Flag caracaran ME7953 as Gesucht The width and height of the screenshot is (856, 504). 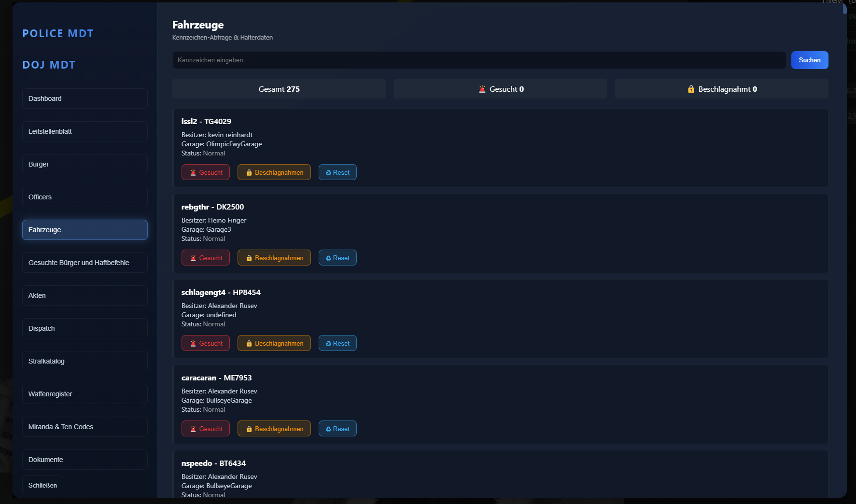click(206, 429)
